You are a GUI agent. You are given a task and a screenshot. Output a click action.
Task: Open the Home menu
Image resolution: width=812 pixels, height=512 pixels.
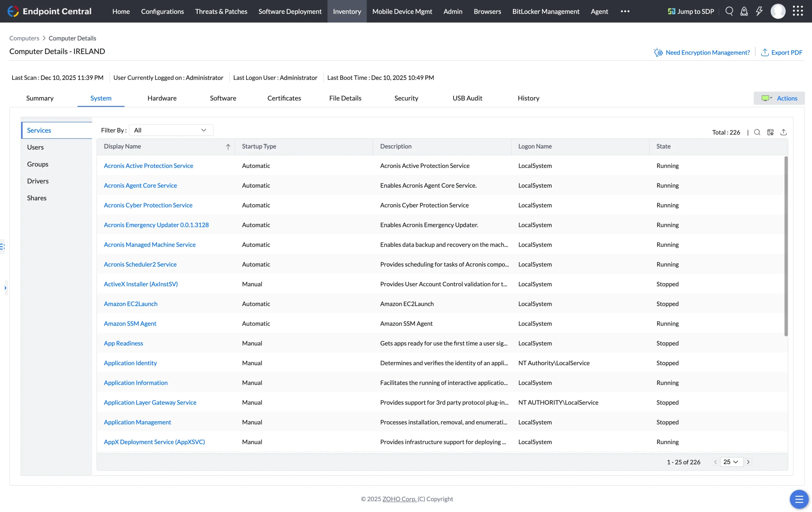pyautogui.click(x=121, y=11)
